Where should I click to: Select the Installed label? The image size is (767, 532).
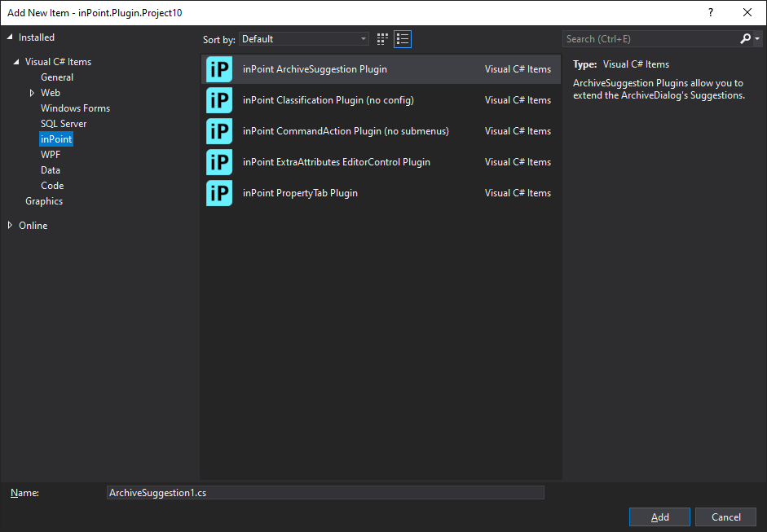[36, 37]
